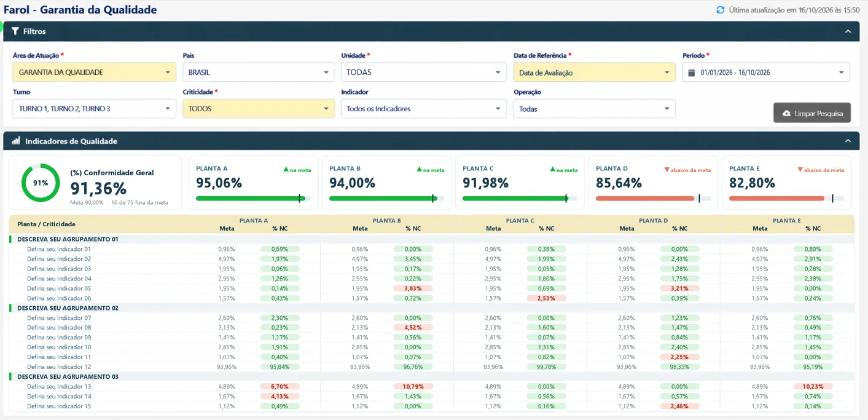Open the Unidade dropdown

423,73
